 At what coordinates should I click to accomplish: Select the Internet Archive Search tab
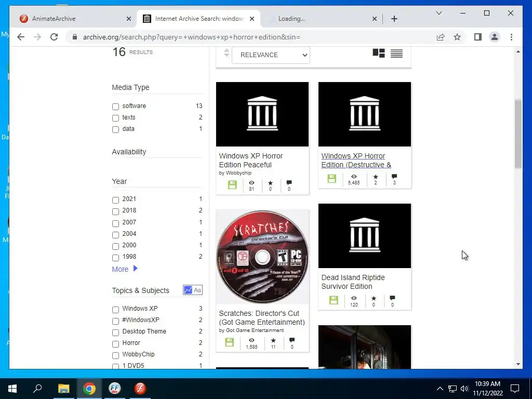(x=199, y=19)
